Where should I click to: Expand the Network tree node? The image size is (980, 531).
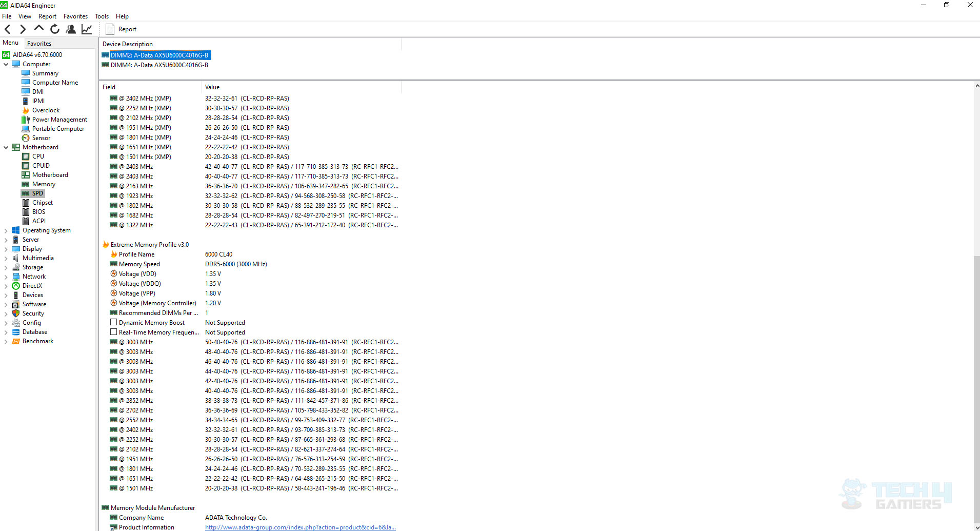click(x=6, y=277)
